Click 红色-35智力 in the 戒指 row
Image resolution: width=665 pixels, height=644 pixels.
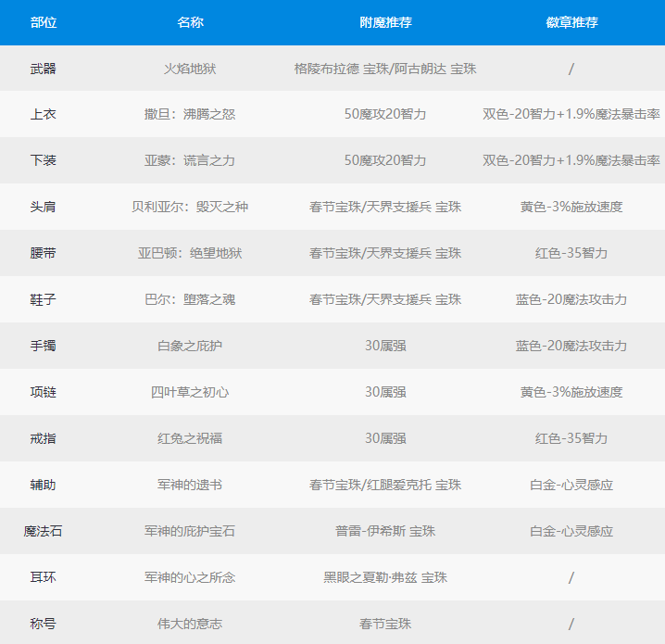pos(571,437)
